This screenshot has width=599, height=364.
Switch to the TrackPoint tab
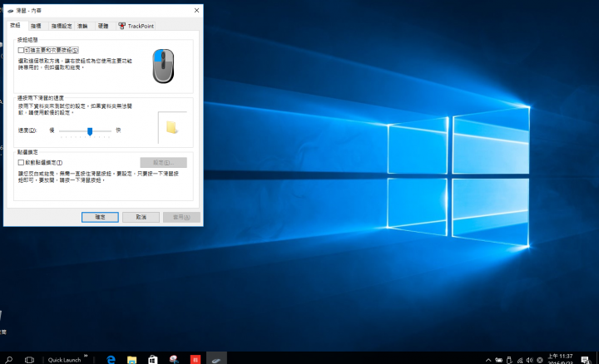(136, 26)
